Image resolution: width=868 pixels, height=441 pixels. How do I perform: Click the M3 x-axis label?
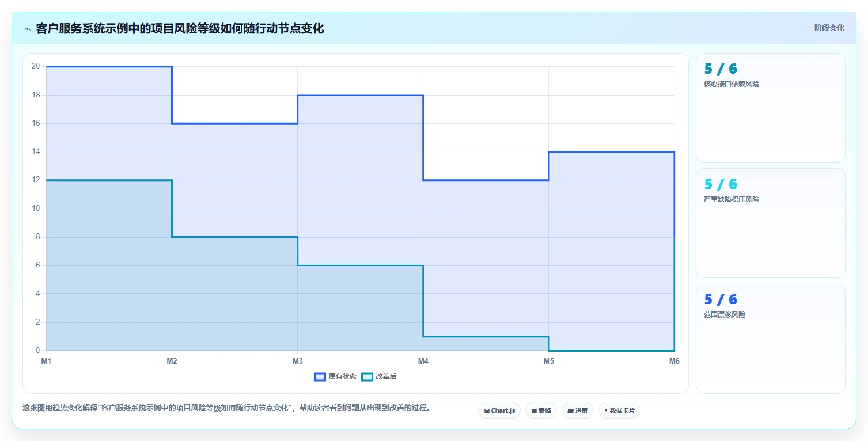(297, 361)
